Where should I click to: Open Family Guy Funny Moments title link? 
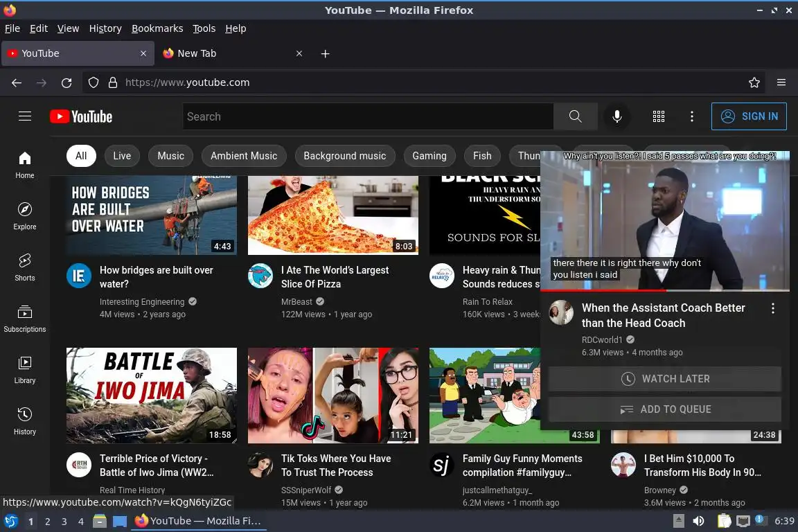pyautogui.click(x=522, y=465)
